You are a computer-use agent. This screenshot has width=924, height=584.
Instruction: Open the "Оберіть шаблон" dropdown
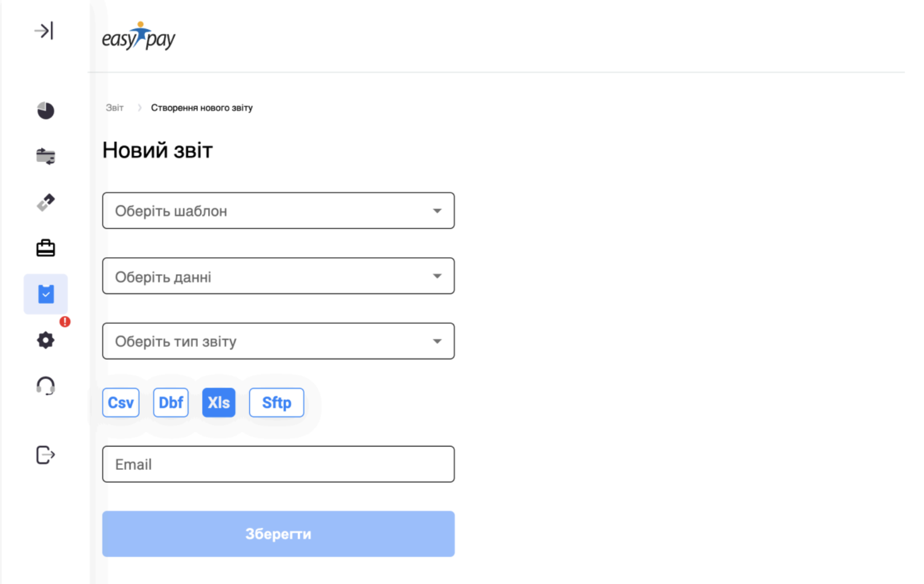point(278,211)
